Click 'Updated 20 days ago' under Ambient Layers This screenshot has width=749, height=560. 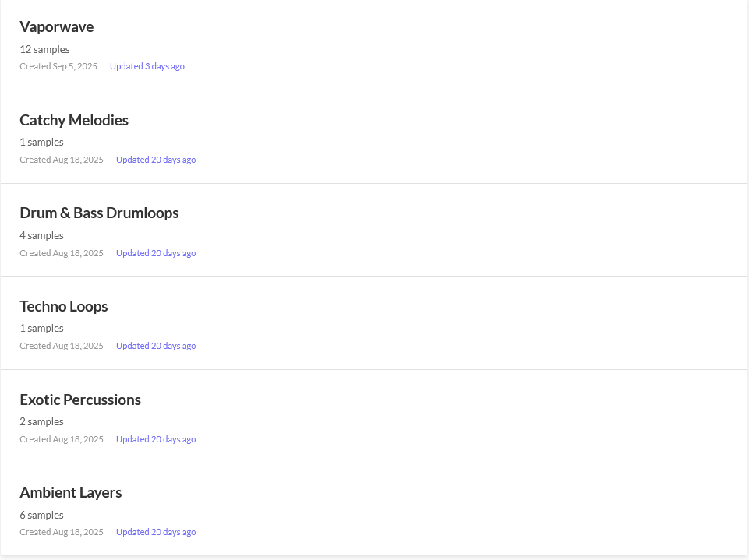tap(156, 533)
